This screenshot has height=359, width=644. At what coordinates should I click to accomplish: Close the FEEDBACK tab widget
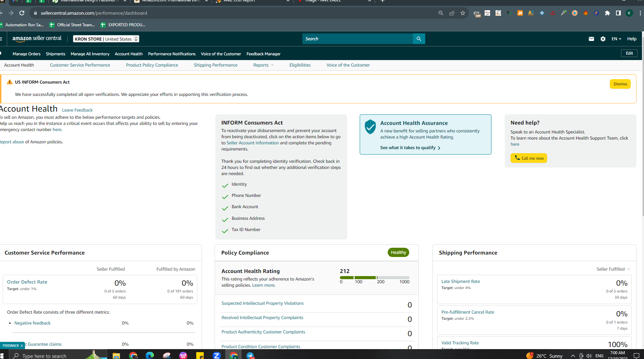pyautogui.click(x=22, y=346)
